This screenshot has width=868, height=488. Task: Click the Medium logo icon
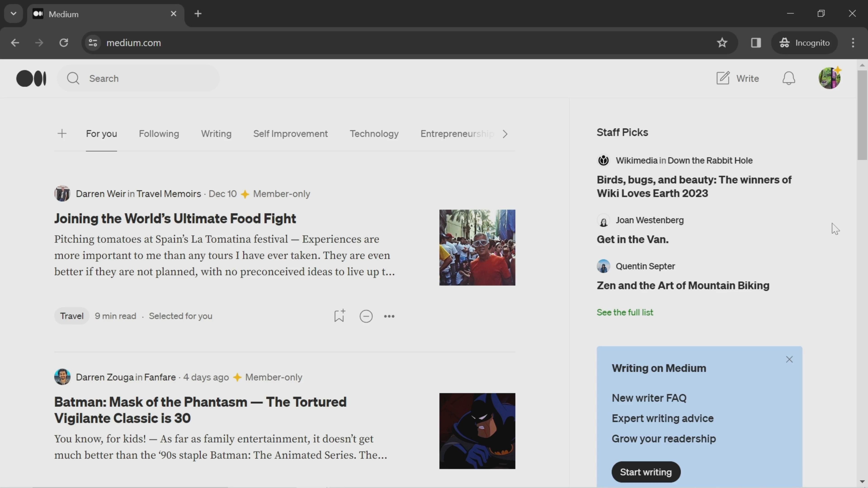tap(31, 78)
